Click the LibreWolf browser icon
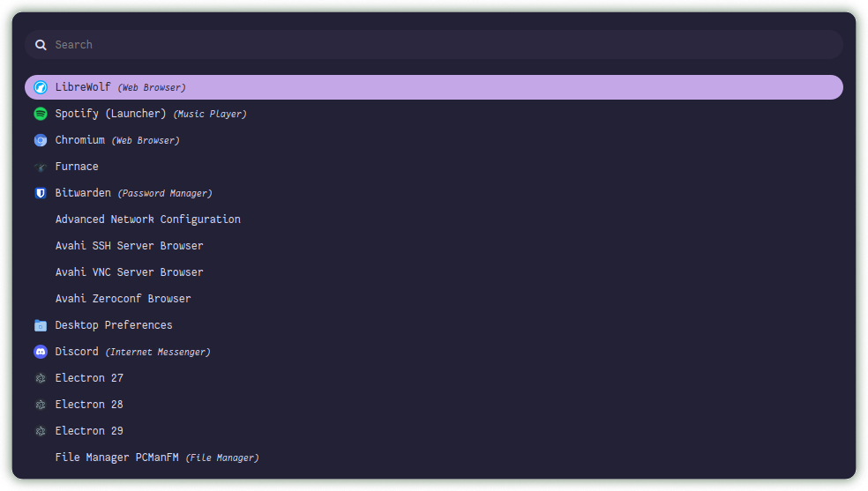This screenshot has height=491, width=868. click(x=41, y=87)
